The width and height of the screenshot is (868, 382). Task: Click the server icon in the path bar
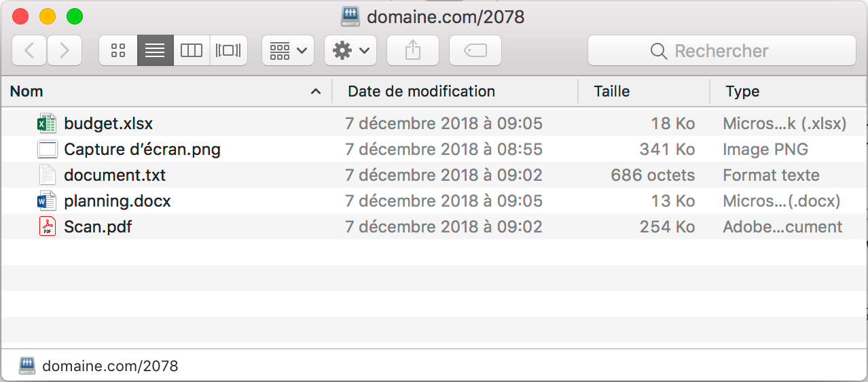pyautogui.click(x=26, y=366)
